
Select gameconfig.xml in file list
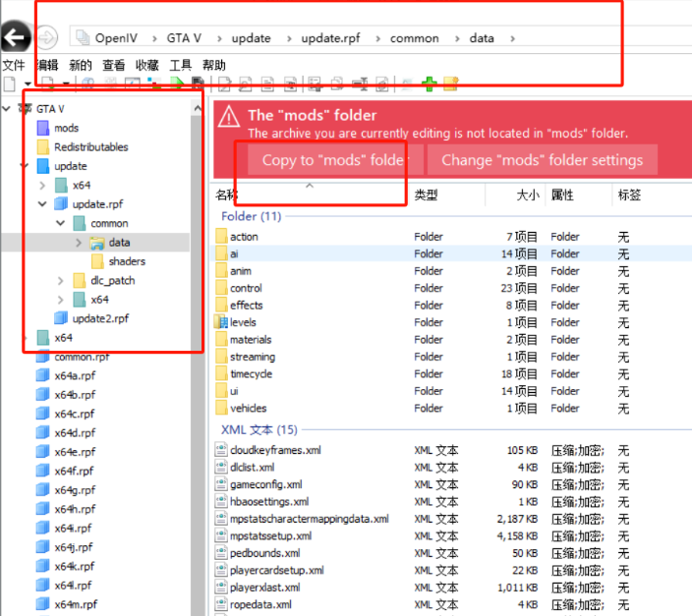265,484
